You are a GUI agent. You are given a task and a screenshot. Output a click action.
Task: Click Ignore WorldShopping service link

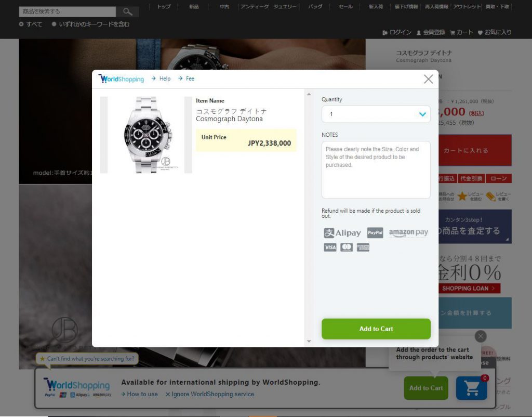210,394
